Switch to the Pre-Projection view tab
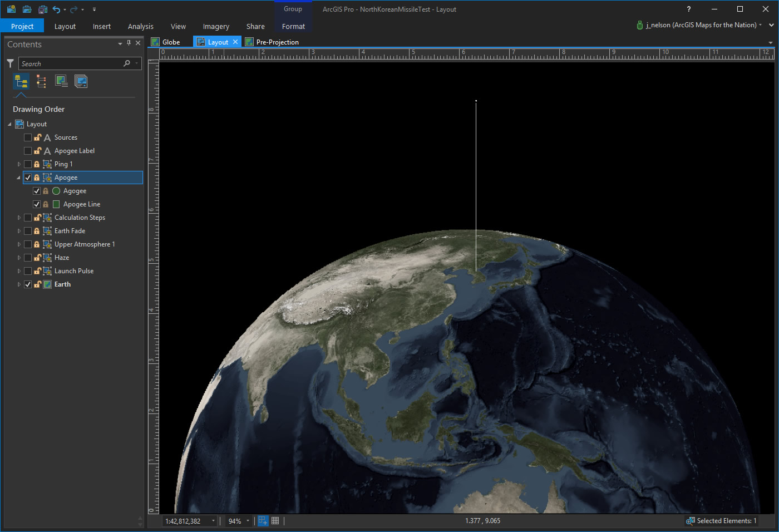 (277, 42)
